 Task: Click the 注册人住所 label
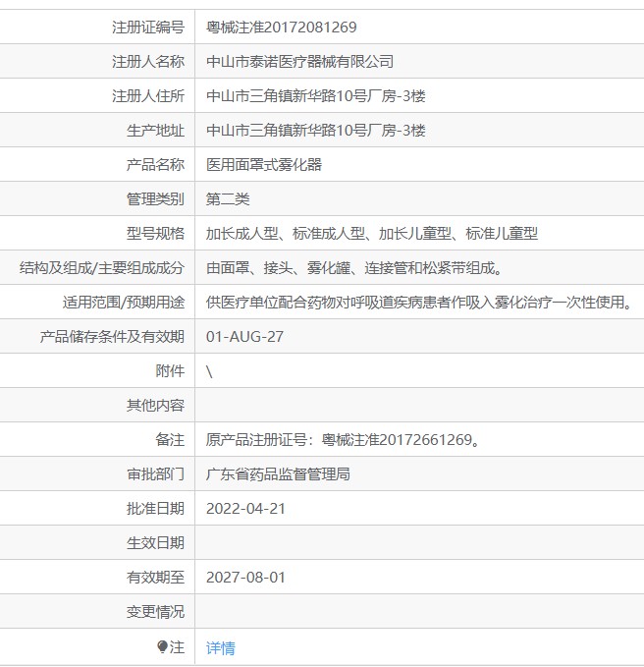coord(148,96)
